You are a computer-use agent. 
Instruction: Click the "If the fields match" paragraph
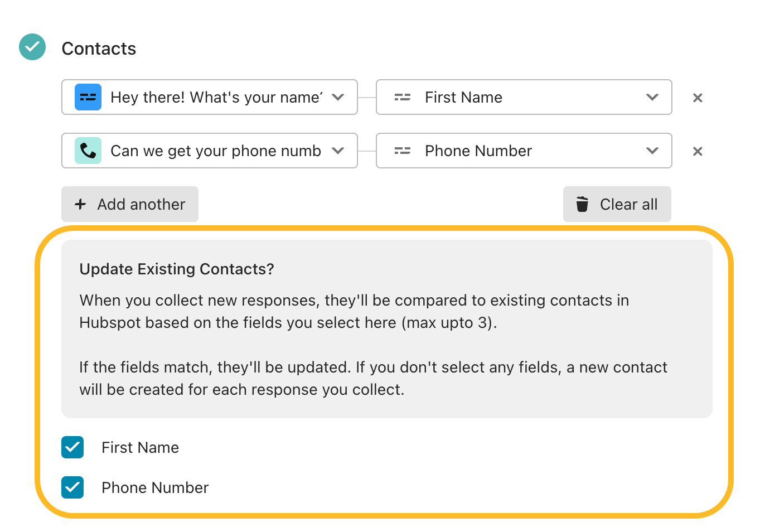tap(373, 379)
